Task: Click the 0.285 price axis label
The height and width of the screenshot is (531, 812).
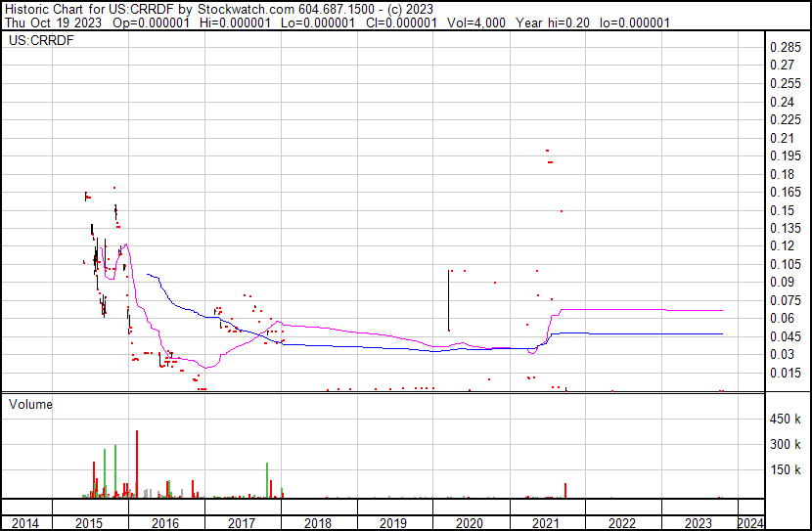Action: [785, 48]
